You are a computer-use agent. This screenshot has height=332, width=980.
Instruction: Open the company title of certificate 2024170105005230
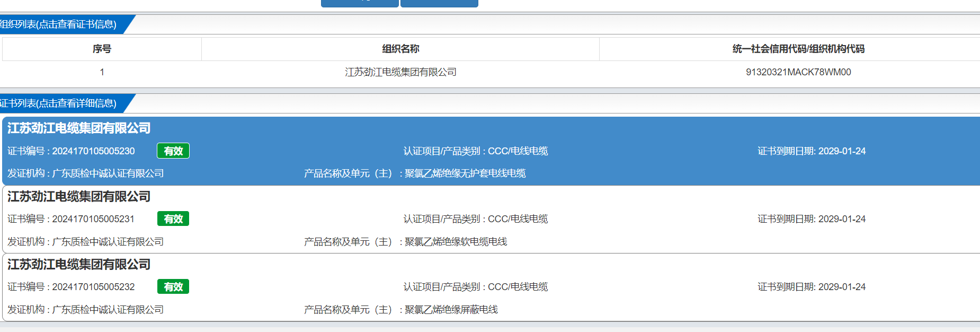(x=79, y=128)
